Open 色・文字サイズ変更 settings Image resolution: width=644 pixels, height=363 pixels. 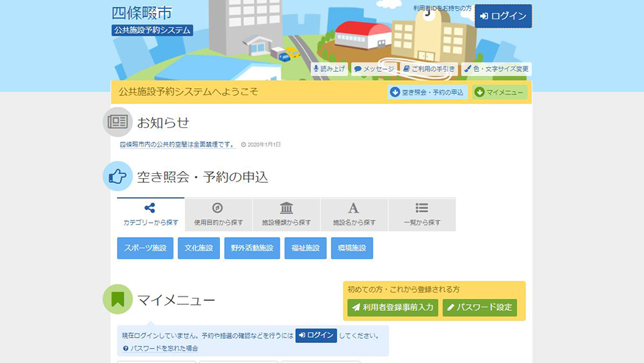pos(496,69)
